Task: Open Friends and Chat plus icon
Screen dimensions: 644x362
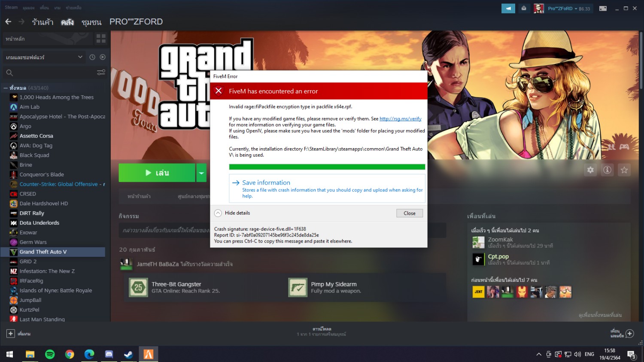Action: coord(630,333)
